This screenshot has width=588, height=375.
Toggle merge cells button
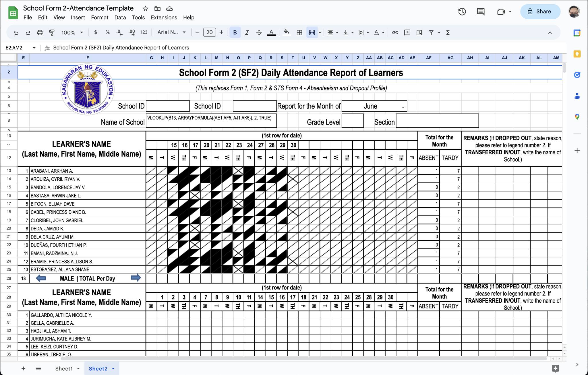[x=312, y=32]
